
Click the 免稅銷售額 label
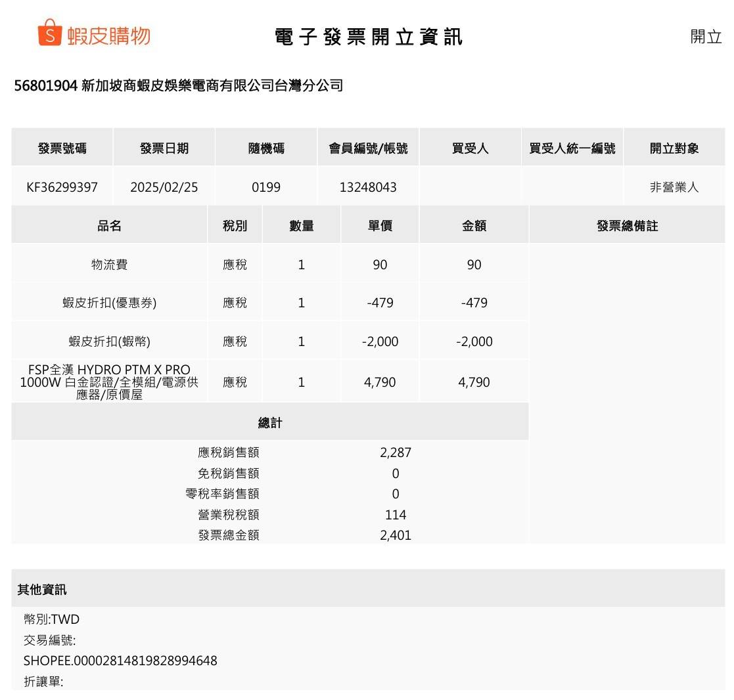click(229, 473)
